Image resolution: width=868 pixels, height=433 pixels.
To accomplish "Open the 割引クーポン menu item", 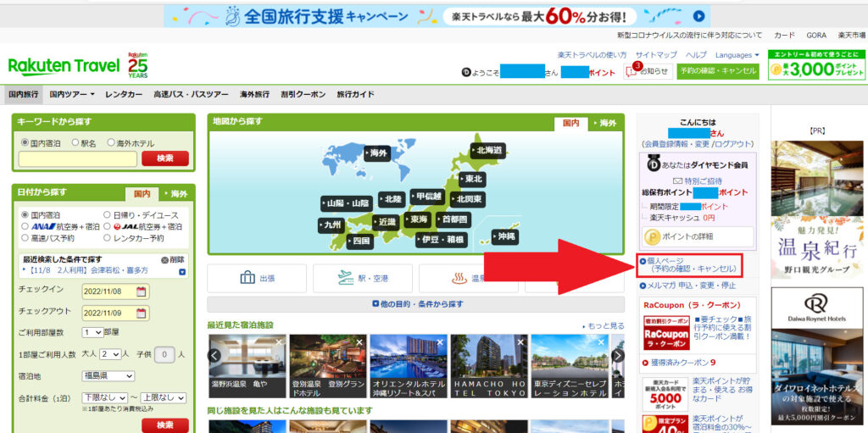I will 303,94.
